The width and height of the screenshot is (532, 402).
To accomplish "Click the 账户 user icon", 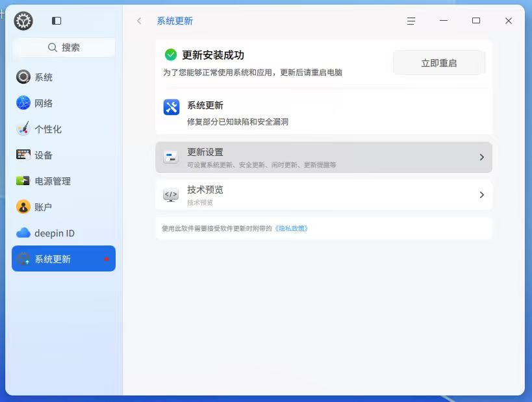I will tap(23, 207).
